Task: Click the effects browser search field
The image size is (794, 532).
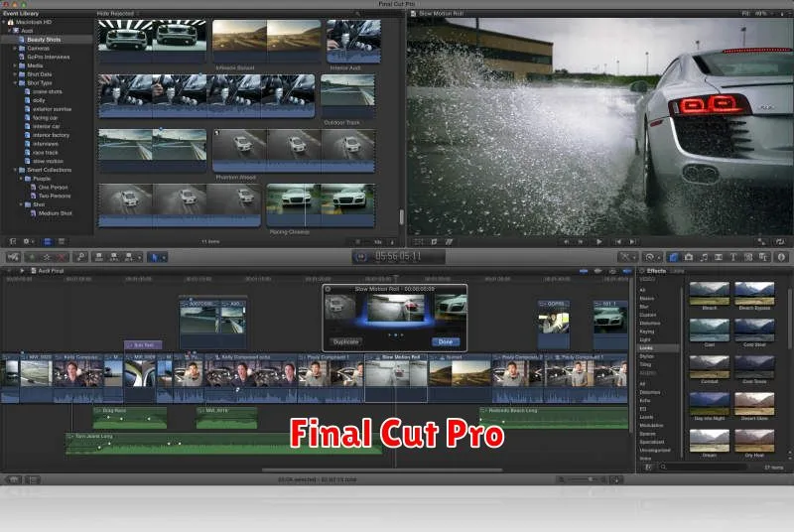Action: [x=704, y=467]
